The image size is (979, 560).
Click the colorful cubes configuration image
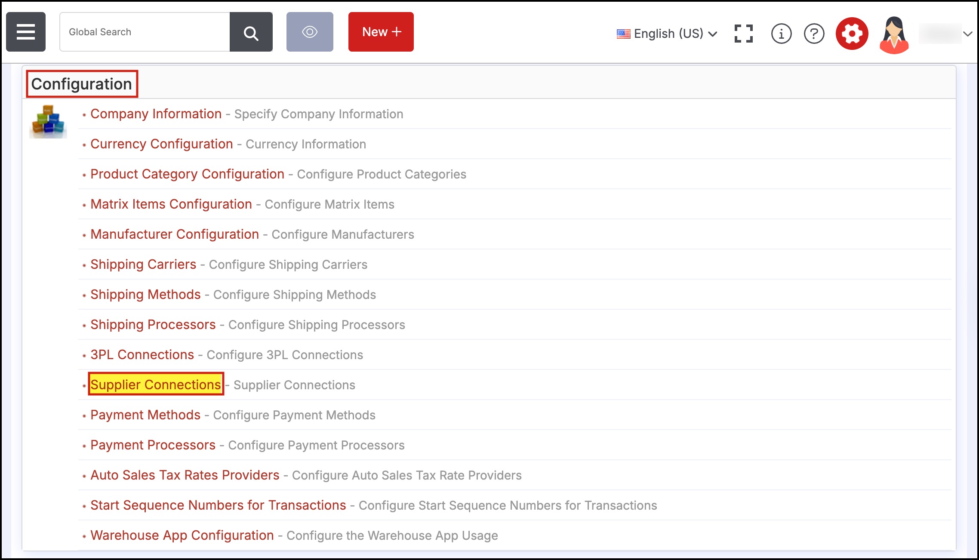click(48, 122)
